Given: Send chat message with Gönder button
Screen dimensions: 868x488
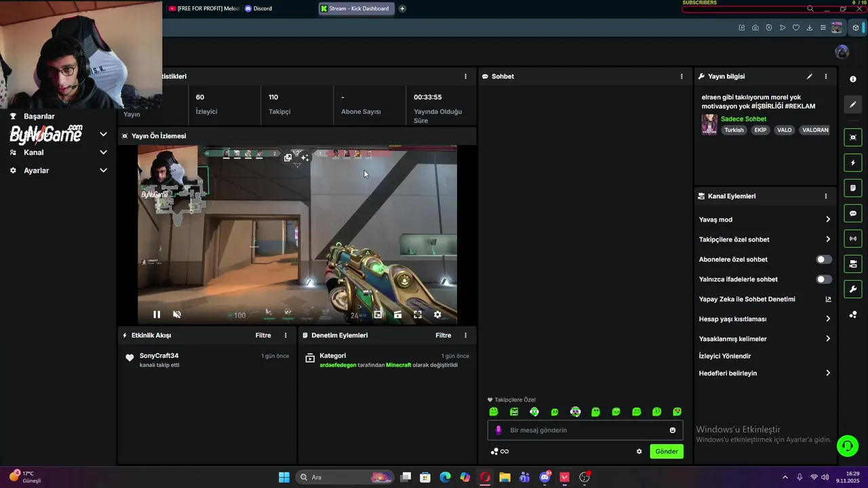Looking at the screenshot, I should [667, 451].
